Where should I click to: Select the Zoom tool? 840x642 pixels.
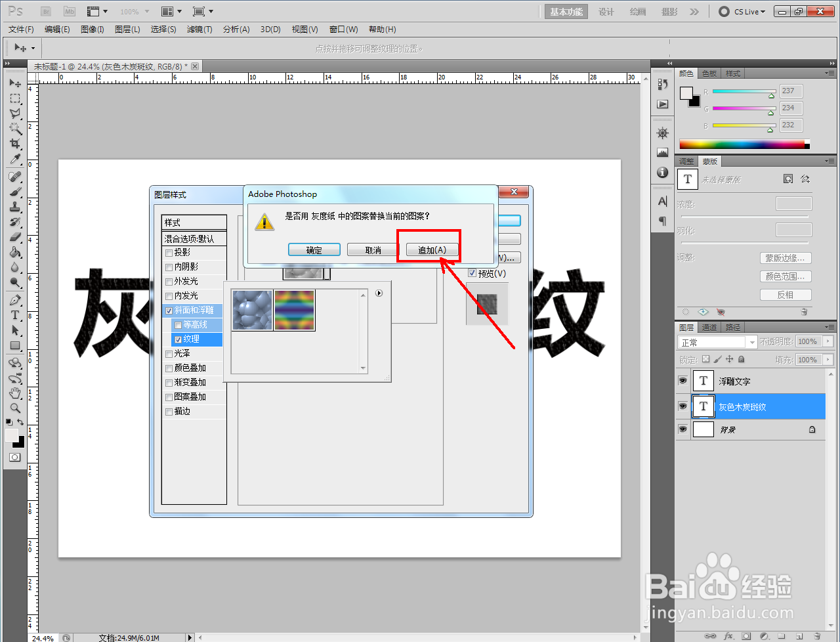point(15,408)
